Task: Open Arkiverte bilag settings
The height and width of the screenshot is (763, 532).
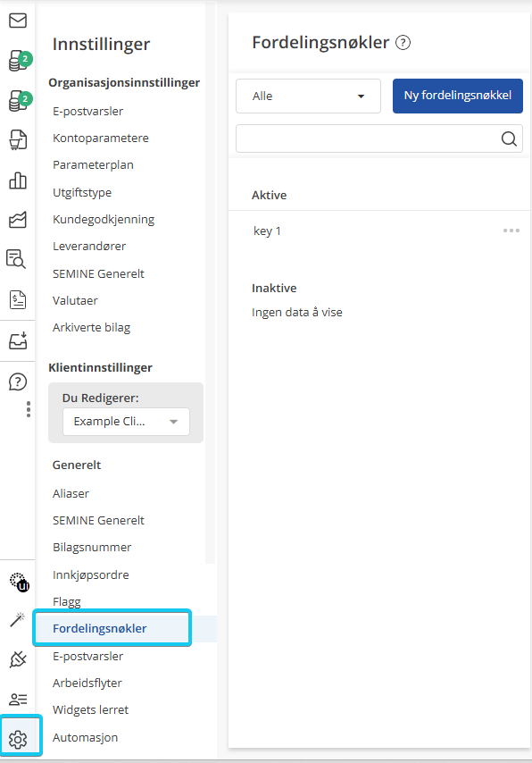Action: pos(91,328)
